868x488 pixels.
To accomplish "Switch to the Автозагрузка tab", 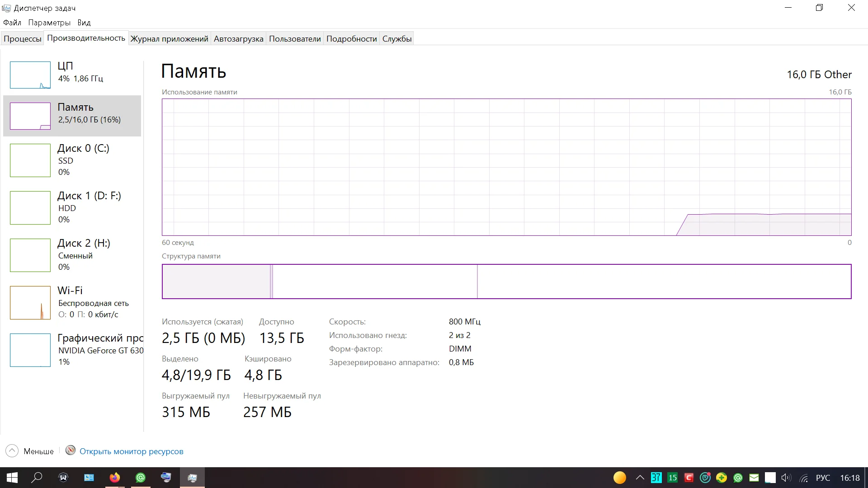I will pyautogui.click(x=238, y=39).
